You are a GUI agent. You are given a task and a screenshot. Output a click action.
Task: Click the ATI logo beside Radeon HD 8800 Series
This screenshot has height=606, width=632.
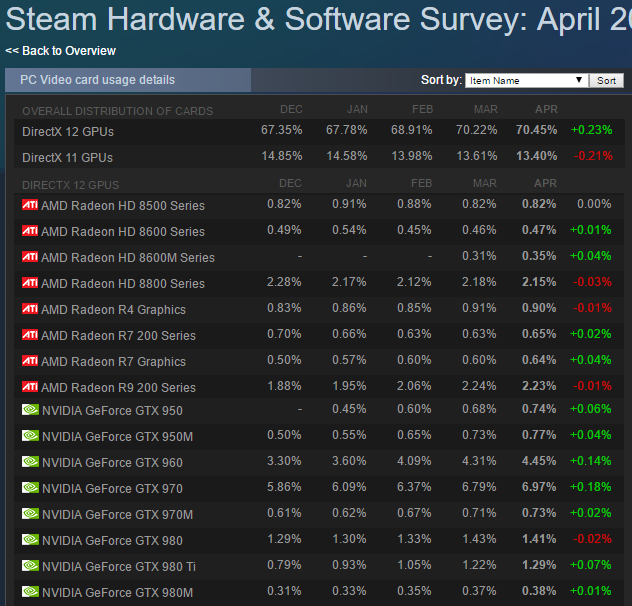(x=30, y=283)
